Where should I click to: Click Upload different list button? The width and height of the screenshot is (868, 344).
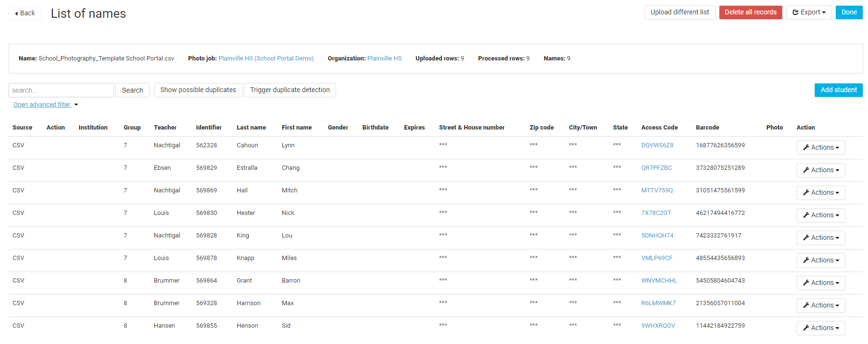(680, 12)
